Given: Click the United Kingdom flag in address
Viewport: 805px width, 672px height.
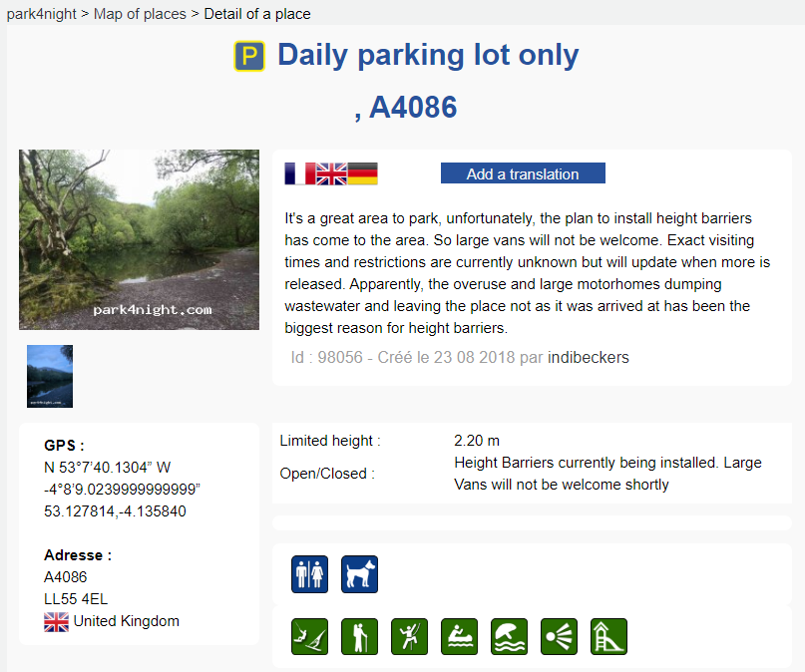Looking at the screenshot, I should click(56, 622).
